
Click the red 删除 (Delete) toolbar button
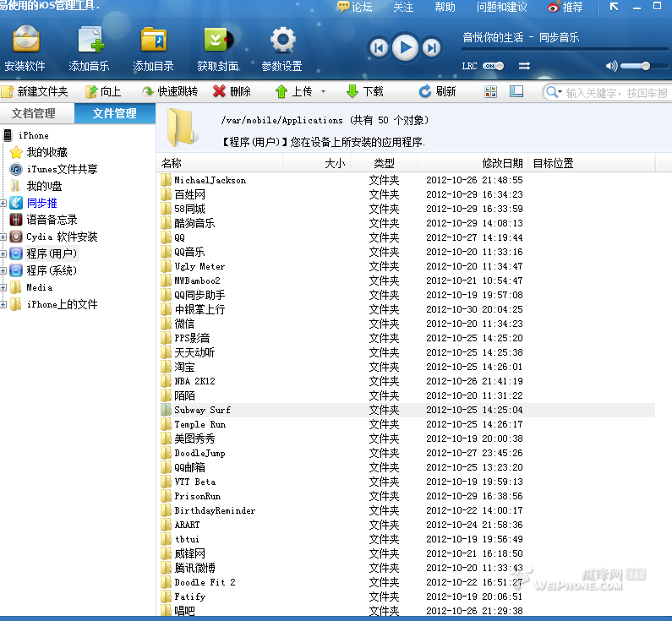[232, 91]
